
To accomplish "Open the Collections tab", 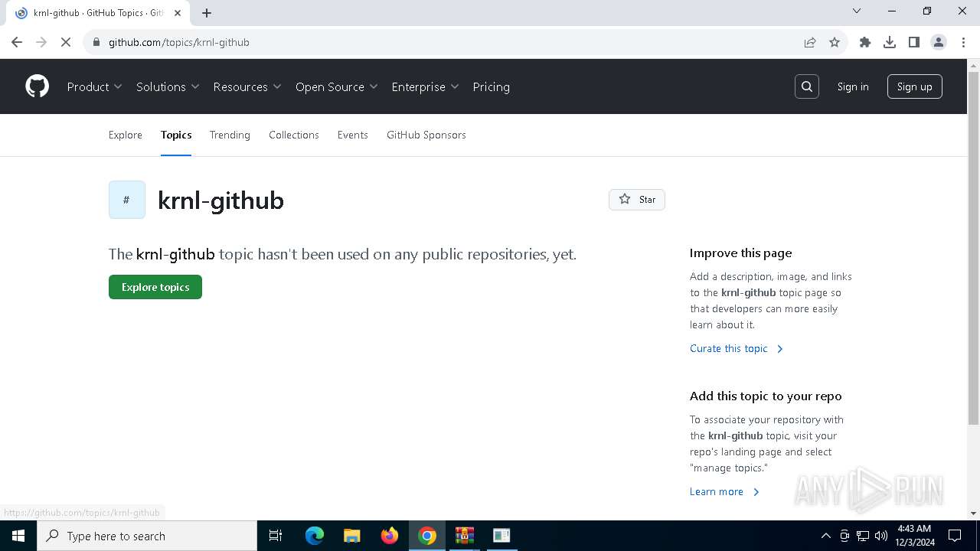I will pyautogui.click(x=294, y=135).
